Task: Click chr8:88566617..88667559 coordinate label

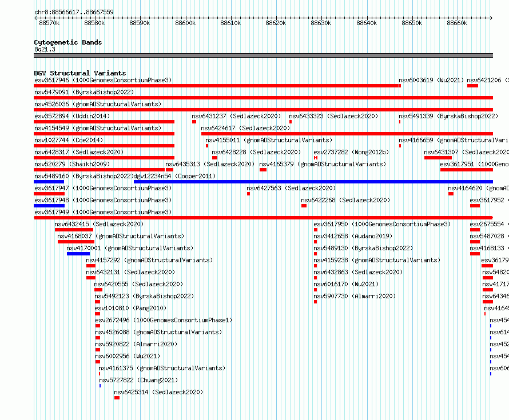Action: tap(74, 12)
